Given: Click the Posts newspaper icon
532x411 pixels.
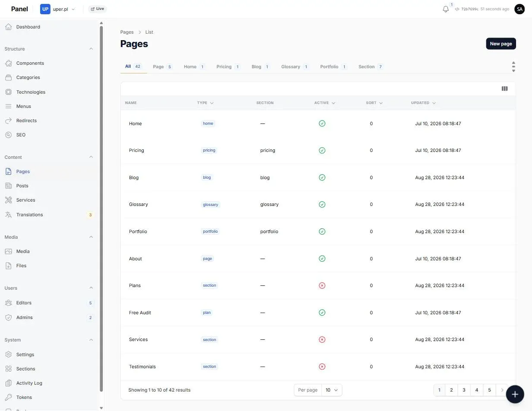Looking at the screenshot, I should [8, 186].
